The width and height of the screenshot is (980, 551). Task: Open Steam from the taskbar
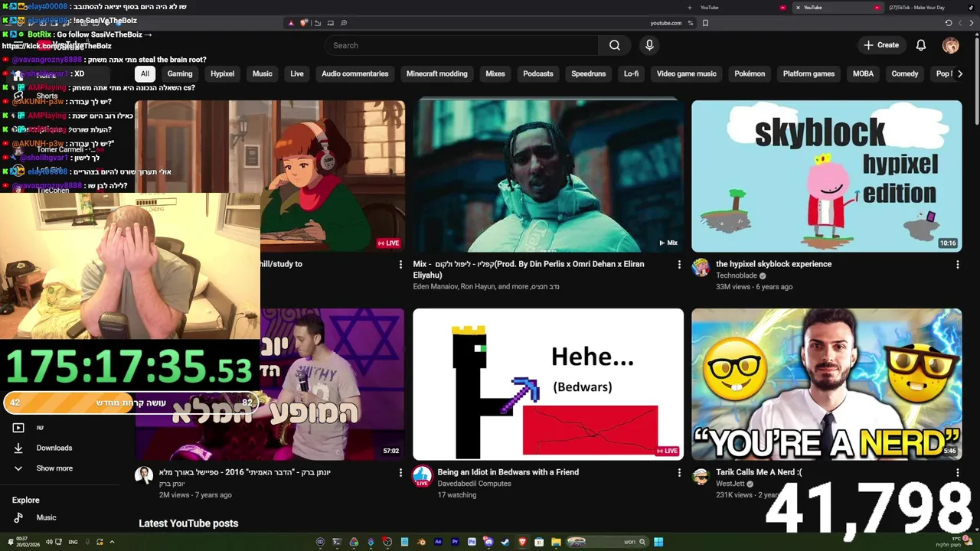505,543
